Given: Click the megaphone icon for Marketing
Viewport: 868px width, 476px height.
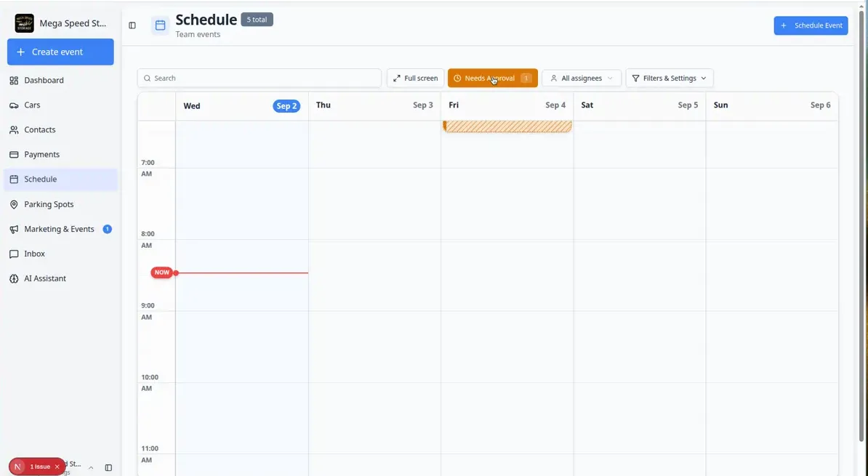Looking at the screenshot, I should (x=14, y=229).
